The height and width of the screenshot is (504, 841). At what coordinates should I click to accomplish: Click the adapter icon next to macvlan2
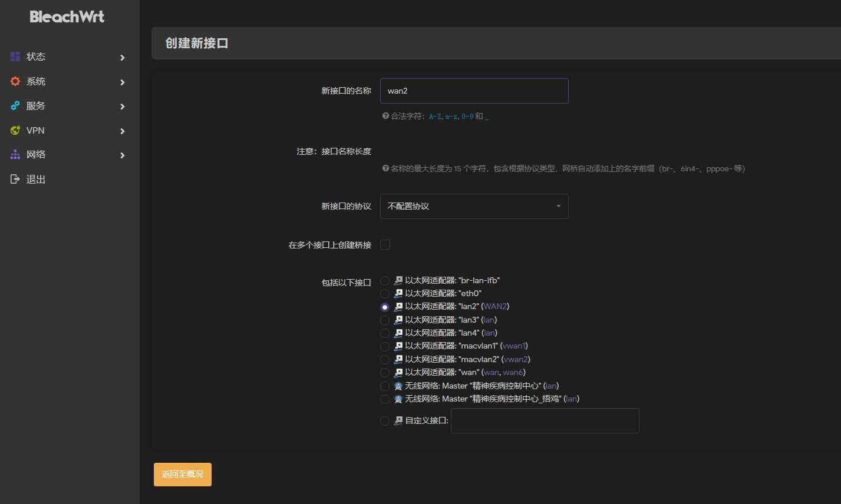click(398, 359)
